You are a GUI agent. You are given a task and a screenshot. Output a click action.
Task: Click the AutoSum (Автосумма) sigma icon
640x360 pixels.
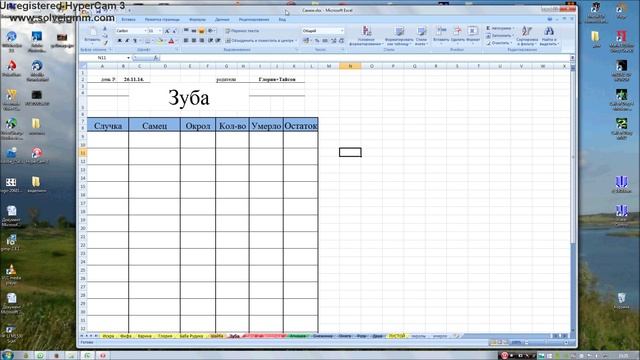pyautogui.click(x=488, y=29)
